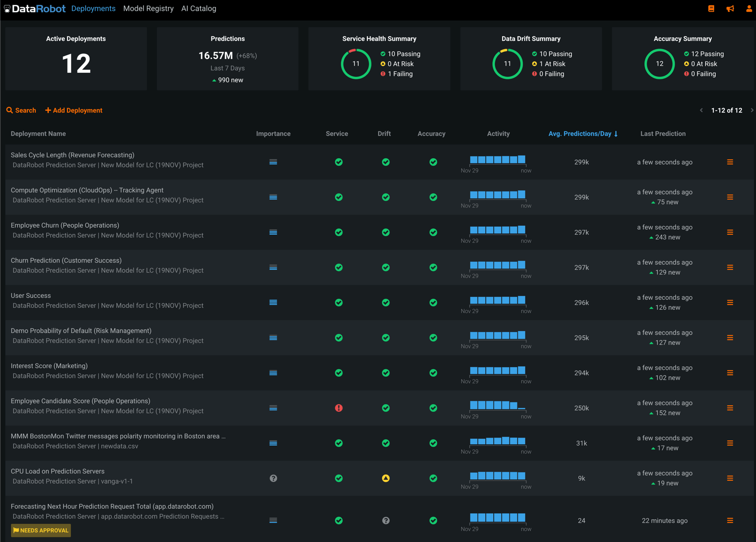Screen dimensions: 756x542
Task: Sort by Activity column header
Action: pos(498,133)
